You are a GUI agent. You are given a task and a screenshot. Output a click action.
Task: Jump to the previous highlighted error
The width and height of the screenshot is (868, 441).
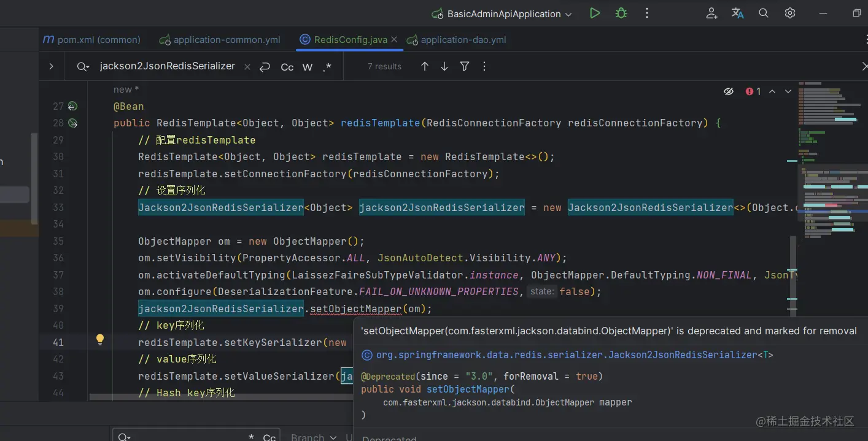pyautogui.click(x=772, y=91)
